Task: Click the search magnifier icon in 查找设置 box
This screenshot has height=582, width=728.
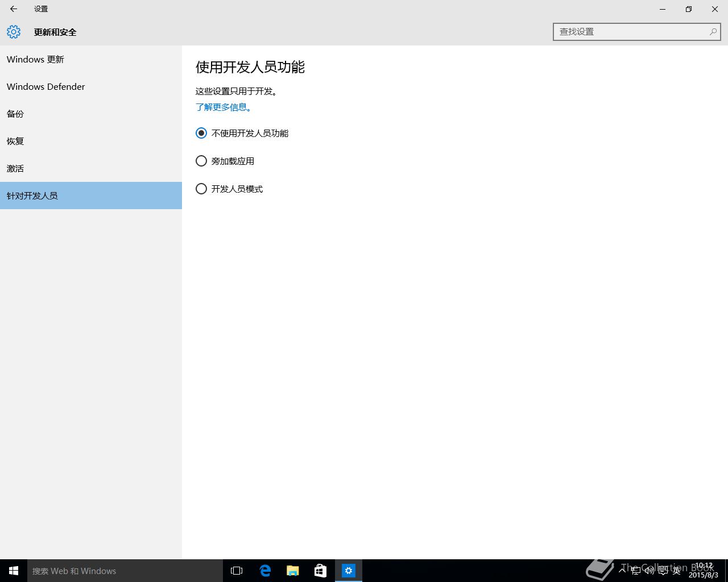Action: coord(713,32)
